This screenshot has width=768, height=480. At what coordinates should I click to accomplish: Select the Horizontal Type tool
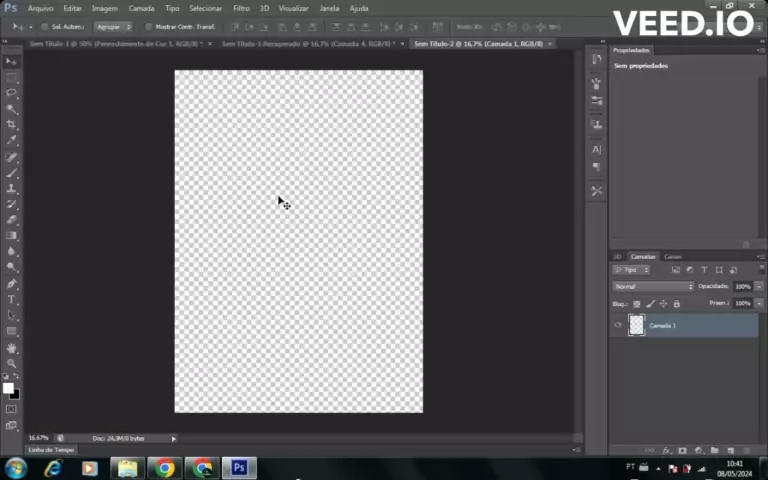(x=12, y=299)
